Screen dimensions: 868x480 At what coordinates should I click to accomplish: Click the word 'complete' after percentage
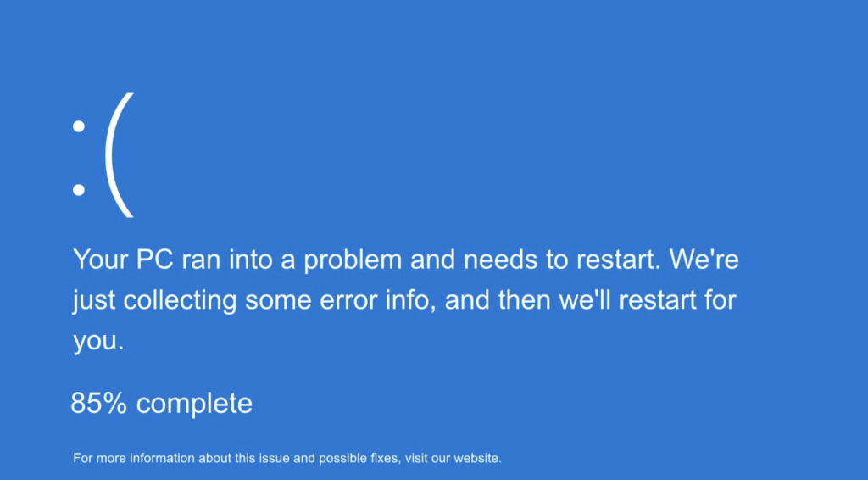pyautogui.click(x=194, y=405)
